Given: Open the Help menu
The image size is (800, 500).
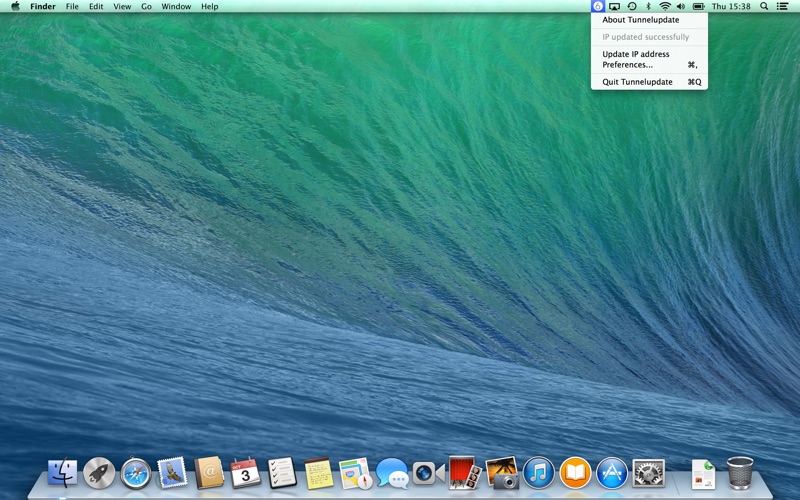Looking at the screenshot, I should pos(209,6).
